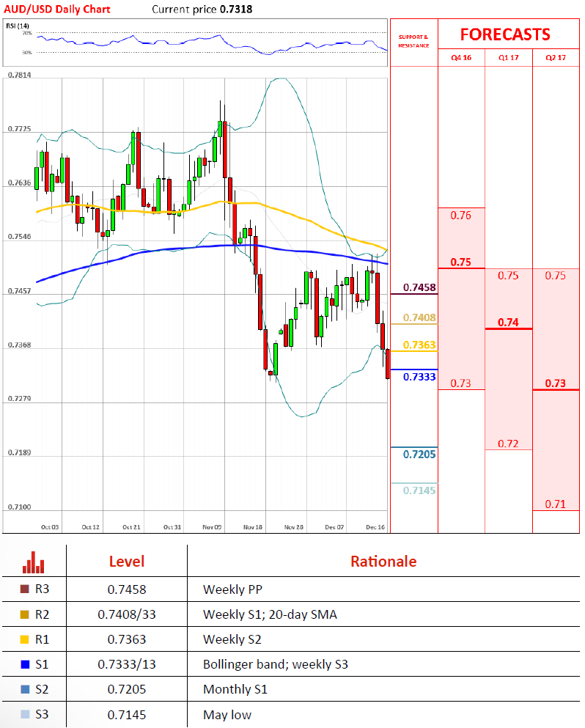Click the 'SUPPORT & RESISTANCE' column header
The image size is (585, 728).
413,41
